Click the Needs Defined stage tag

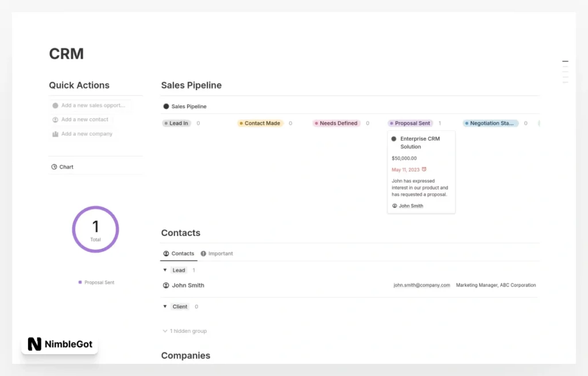[x=336, y=123]
